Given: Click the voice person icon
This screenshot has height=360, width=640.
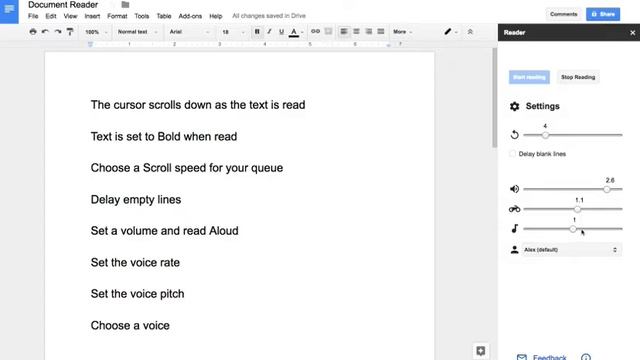Looking at the screenshot, I should pyautogui.click(x=514, y=249).
